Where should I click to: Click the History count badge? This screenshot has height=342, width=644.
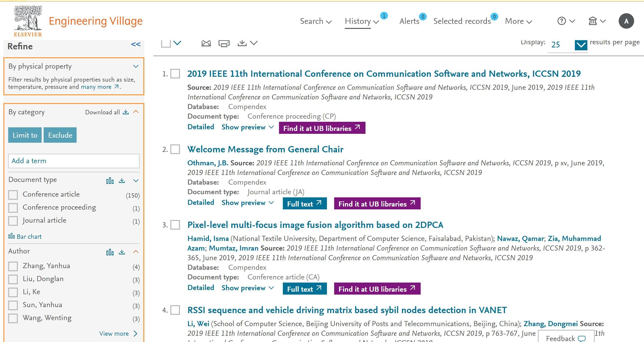384,16
